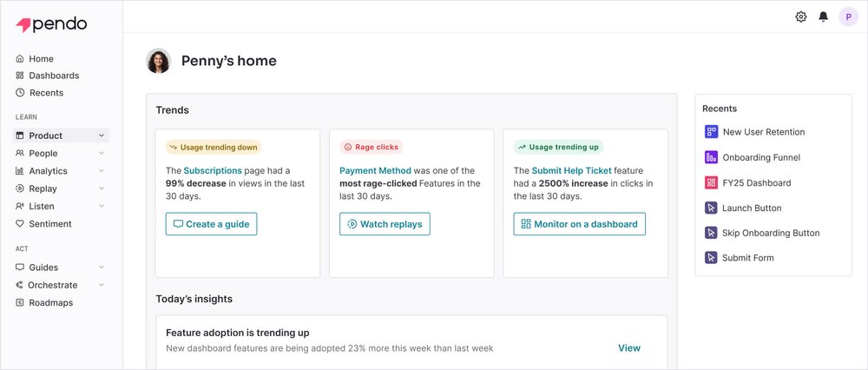The height and width of the screenshot is (370, 868).
Task: Click the Recents clock icon in sidebar
Action: click(20, 92)
